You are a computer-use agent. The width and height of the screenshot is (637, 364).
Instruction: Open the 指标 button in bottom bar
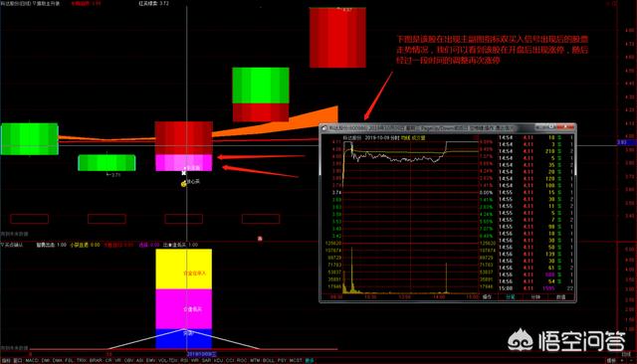pos(6,360)
